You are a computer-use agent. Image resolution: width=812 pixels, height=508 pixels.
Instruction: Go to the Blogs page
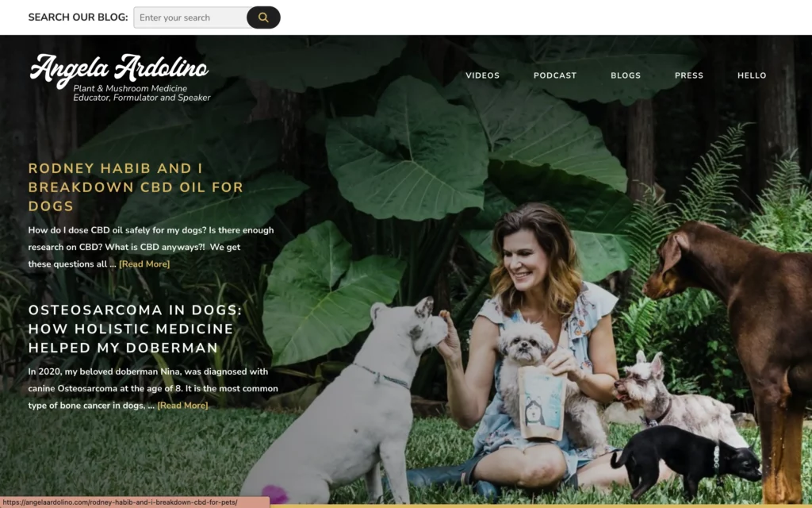626,75
